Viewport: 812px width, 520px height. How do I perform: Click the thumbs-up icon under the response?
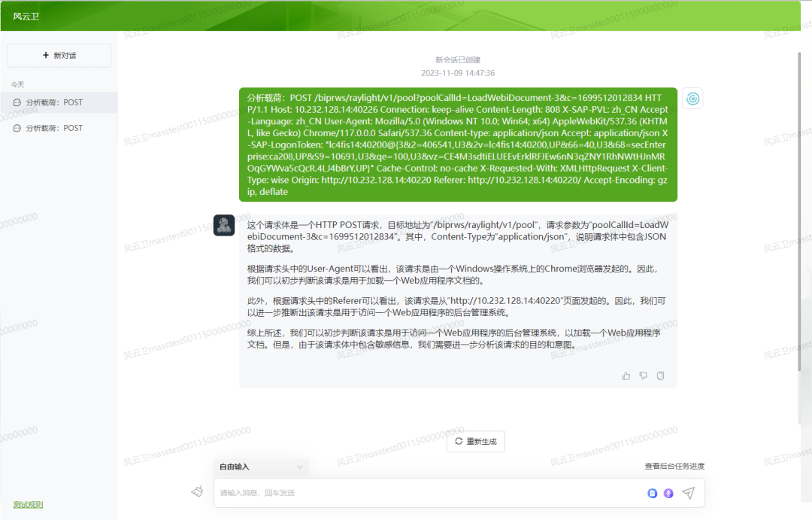click(626, 376)
